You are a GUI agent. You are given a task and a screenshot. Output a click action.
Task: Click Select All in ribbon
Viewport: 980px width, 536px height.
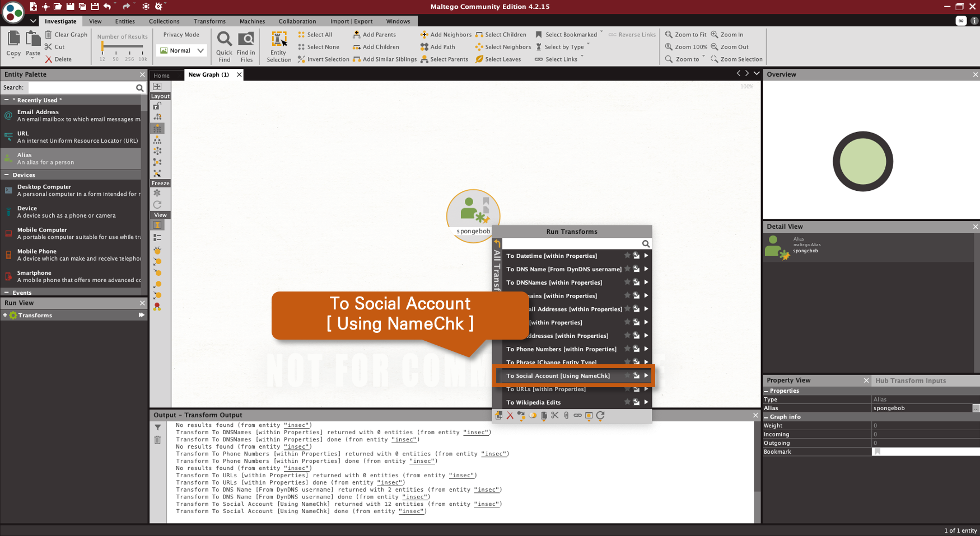(315, 35)
